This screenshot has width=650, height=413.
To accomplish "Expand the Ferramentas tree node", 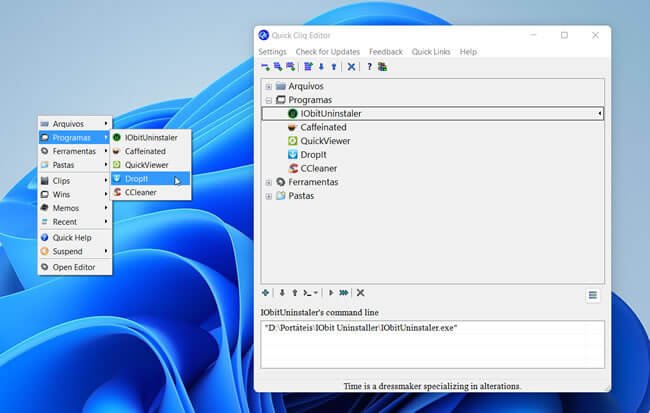I will click(x=269, y=182).
